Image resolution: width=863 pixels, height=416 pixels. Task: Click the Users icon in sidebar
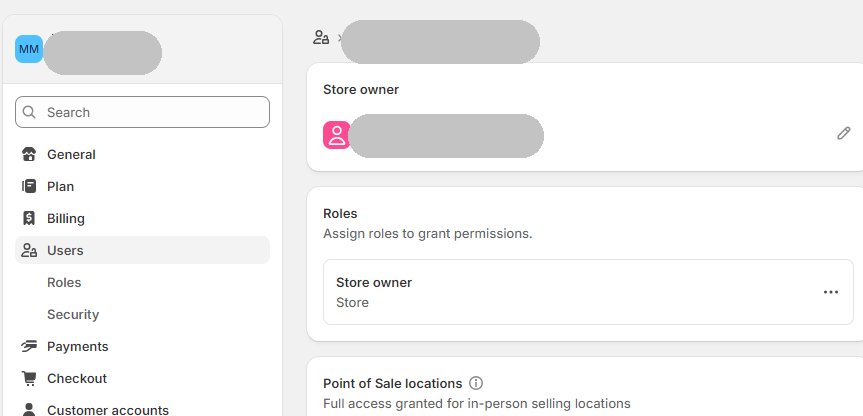[x=29, y=251]
